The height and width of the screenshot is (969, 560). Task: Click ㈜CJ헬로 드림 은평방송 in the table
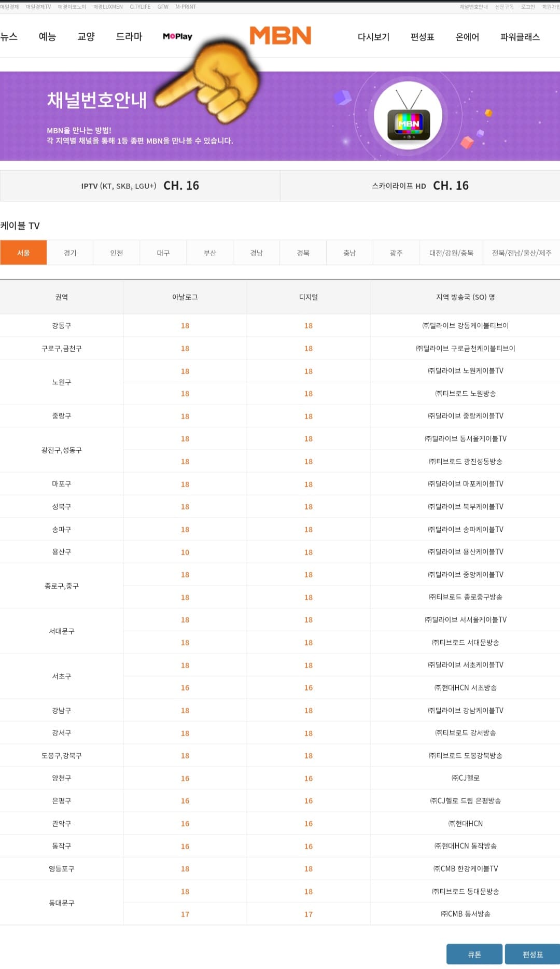(x=466, y=800)
